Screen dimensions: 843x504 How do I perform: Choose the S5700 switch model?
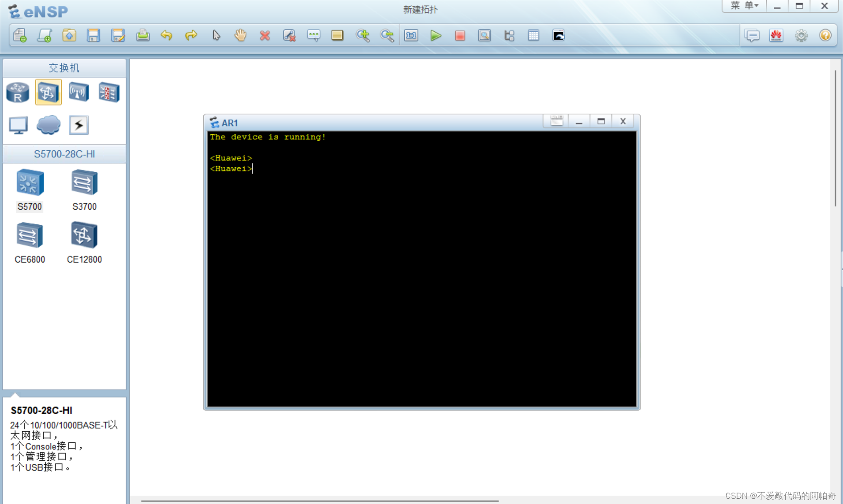coord(30,190)
